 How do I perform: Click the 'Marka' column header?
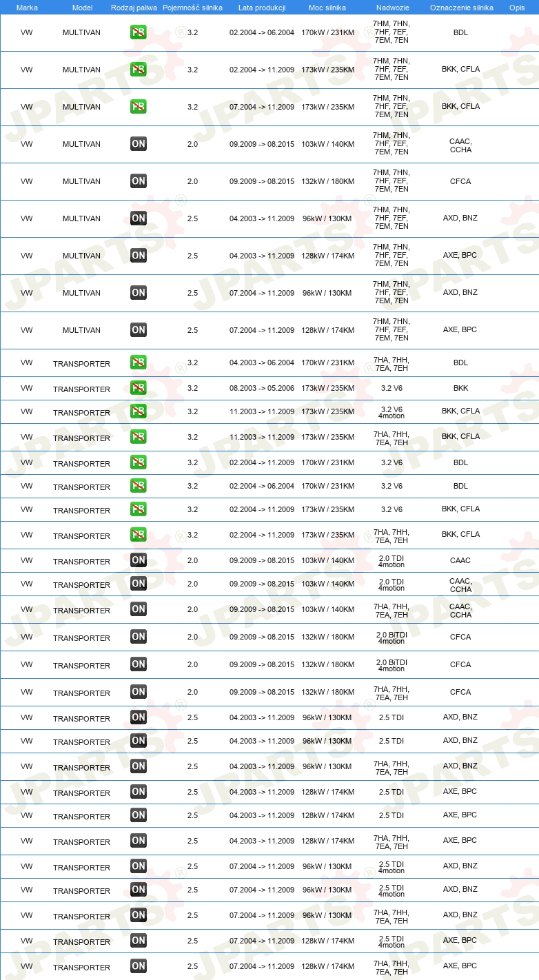coord(27,7)
